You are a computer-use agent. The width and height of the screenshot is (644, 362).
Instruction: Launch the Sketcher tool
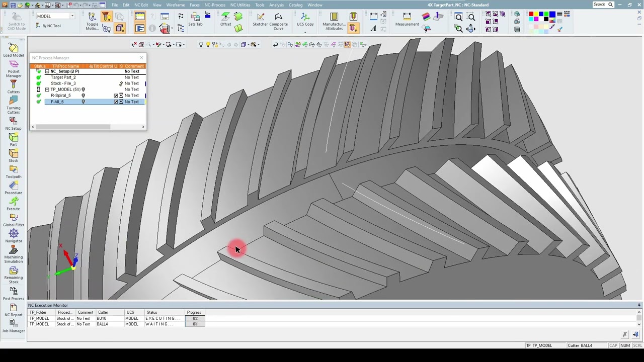(260, 20)
